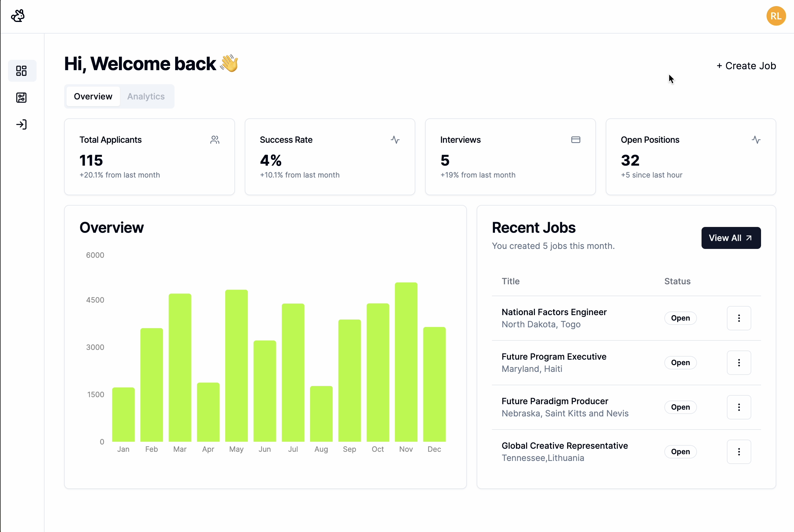Open options menu for Future Program Executive

(x=739, y=363)
